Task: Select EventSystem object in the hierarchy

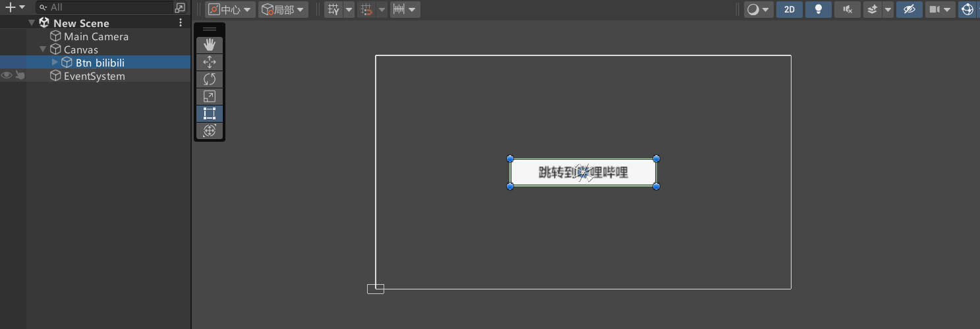Action: 94,76
